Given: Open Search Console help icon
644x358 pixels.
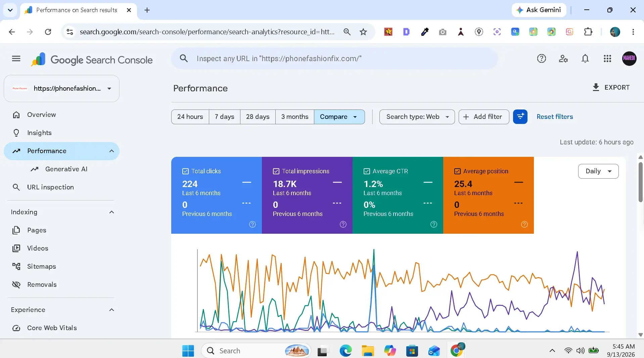Looking at the screenshot, I should (x=542, y=59).
